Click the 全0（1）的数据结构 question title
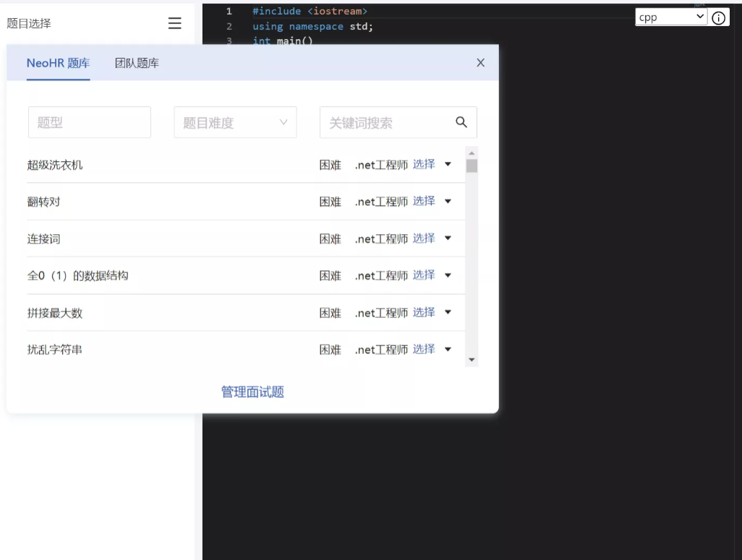This screenshot has height=560, width=742. coord(77,275)
